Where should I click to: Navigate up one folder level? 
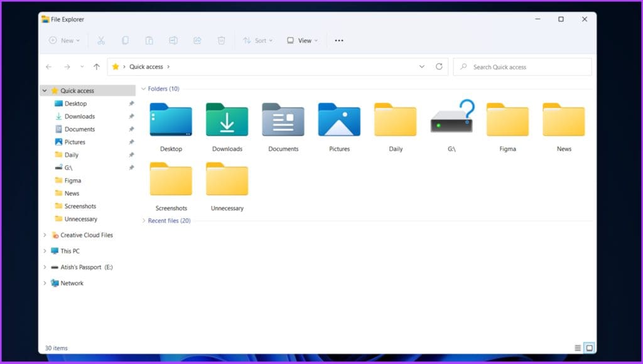(x=97, y=67)
